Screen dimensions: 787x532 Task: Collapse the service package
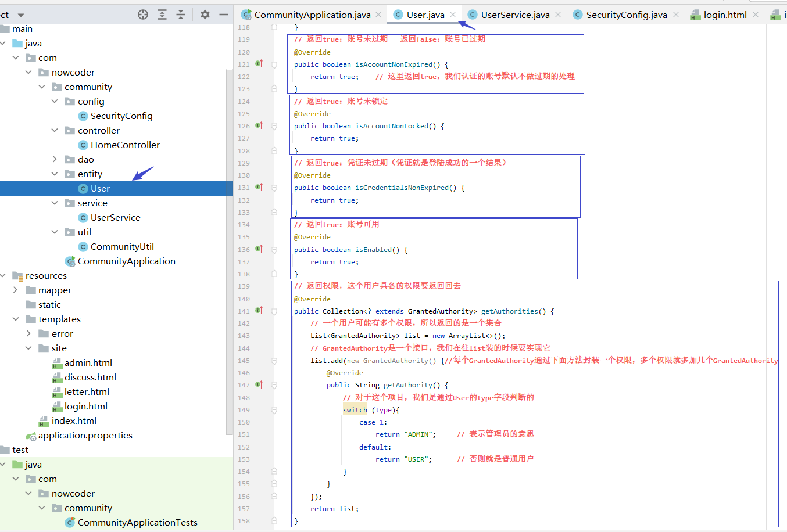55,203
